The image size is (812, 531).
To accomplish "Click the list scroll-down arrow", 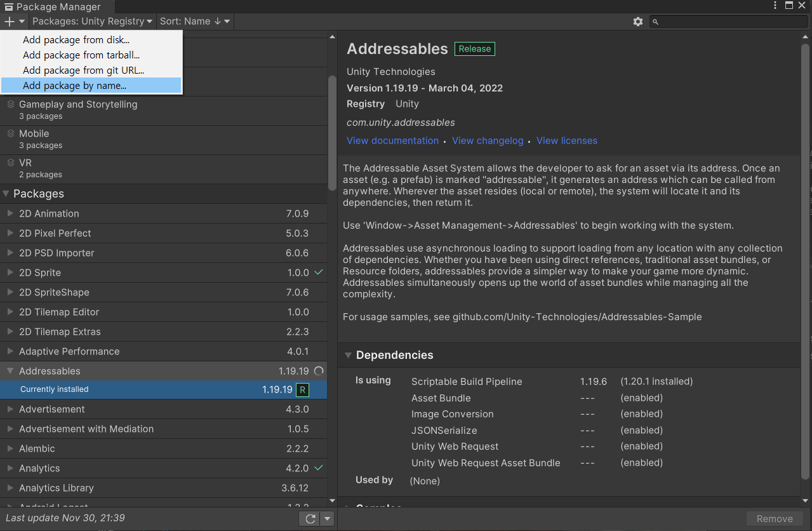I will (332, 502).
